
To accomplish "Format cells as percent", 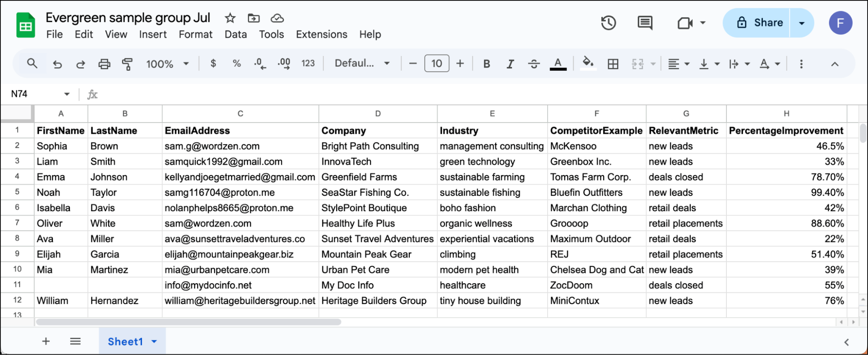I will pos(237,63).
